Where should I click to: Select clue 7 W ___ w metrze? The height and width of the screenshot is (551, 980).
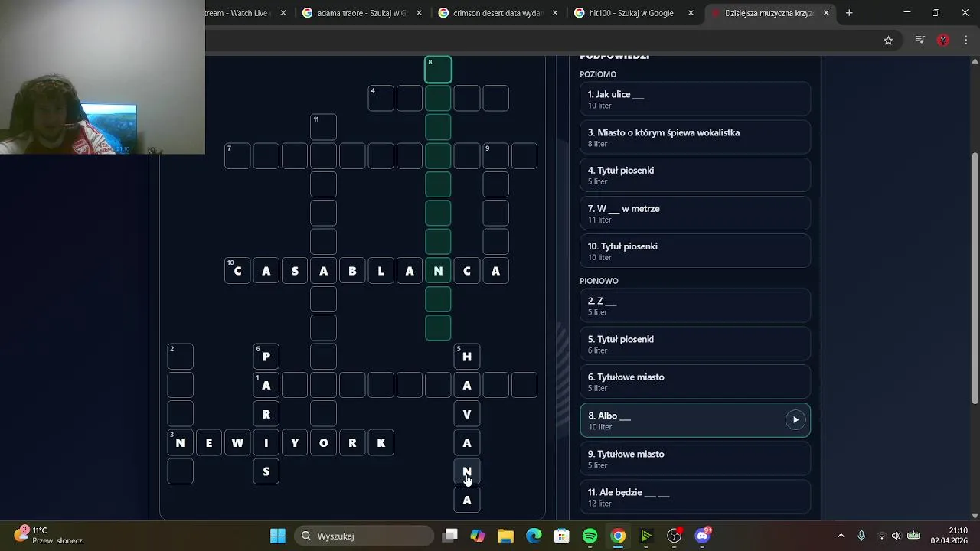click(695, 214)
